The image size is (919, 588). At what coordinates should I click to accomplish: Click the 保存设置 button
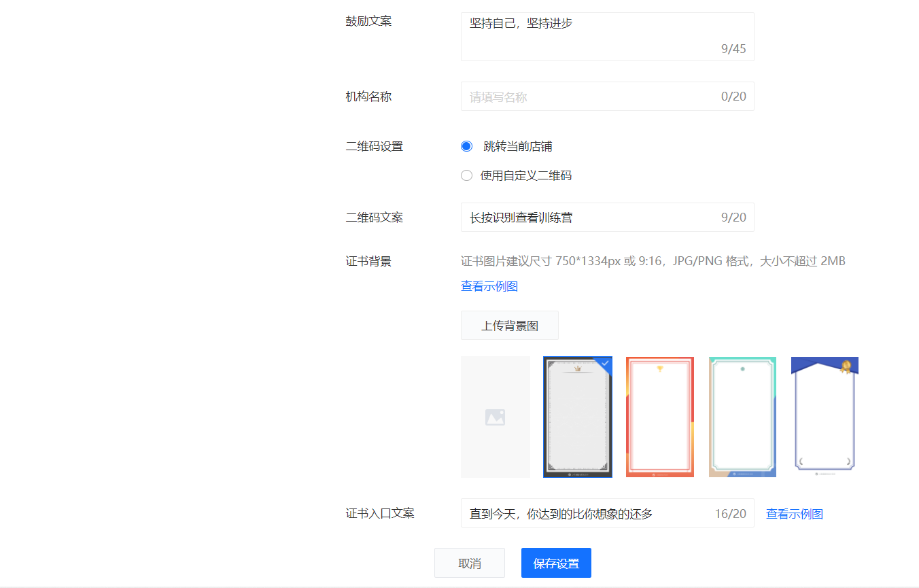coord(556,563)
